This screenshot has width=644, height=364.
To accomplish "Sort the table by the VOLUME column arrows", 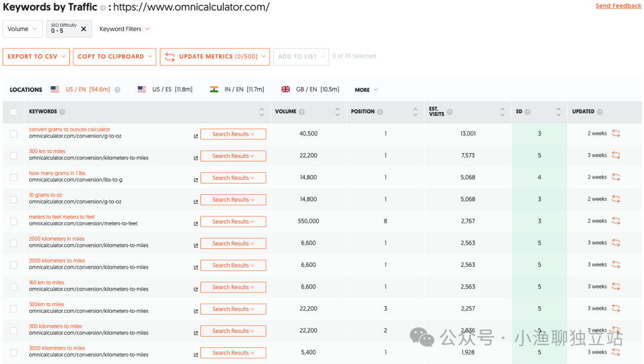I will (337, 111).
